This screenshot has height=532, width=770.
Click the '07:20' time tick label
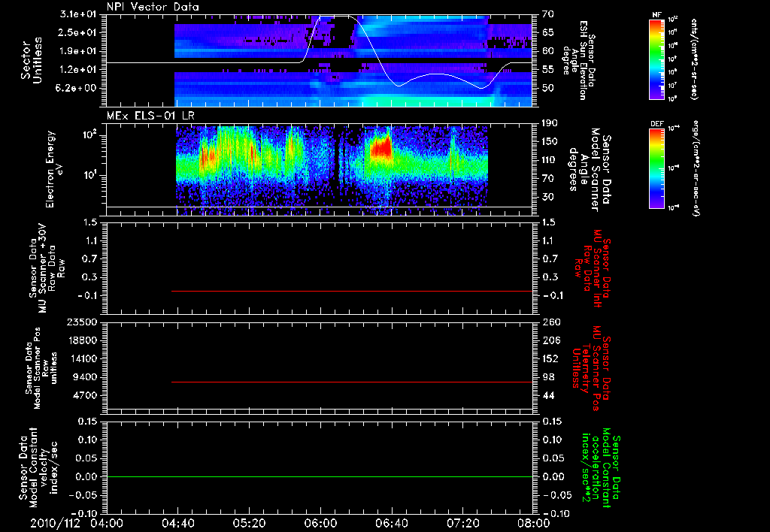(462, 523)
